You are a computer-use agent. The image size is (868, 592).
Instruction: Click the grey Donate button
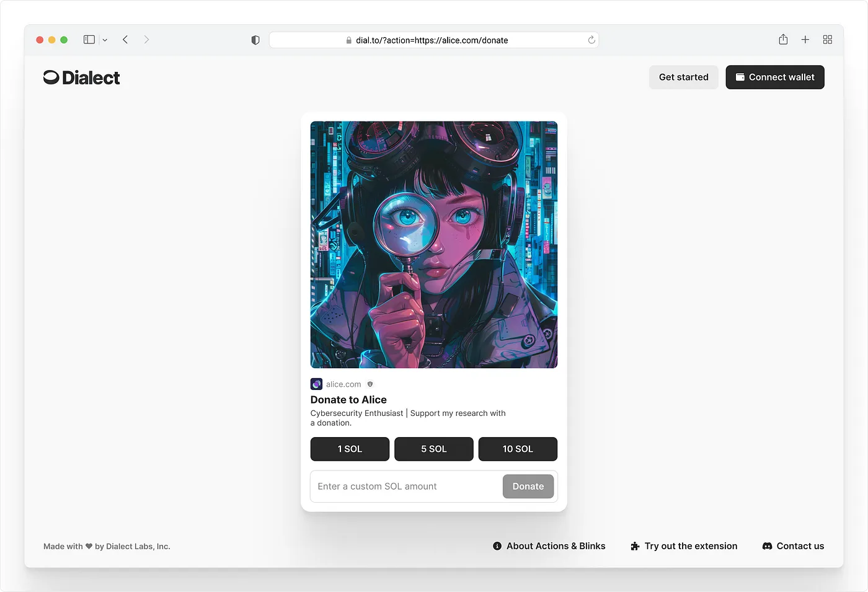pos(528,487)
